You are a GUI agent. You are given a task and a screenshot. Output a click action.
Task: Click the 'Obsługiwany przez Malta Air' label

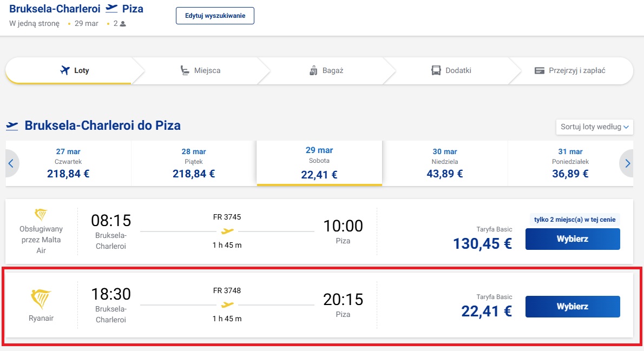click(x=41, y=240)
